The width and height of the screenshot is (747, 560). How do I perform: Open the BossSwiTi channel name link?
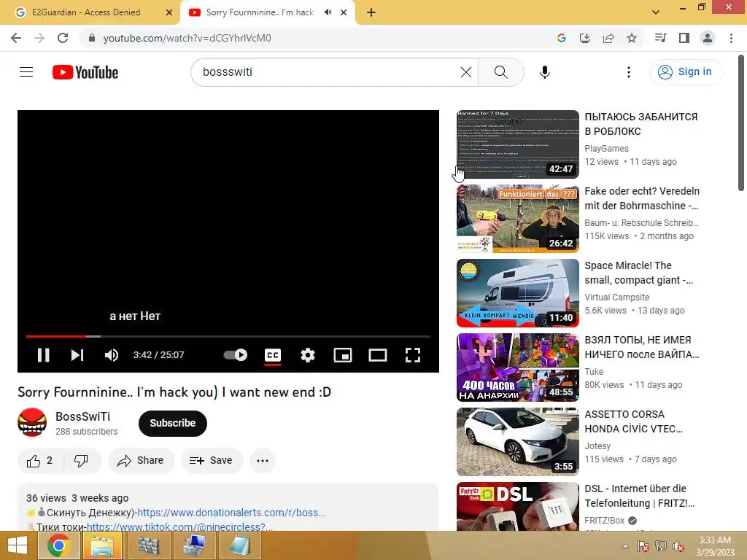click(83, 416)
